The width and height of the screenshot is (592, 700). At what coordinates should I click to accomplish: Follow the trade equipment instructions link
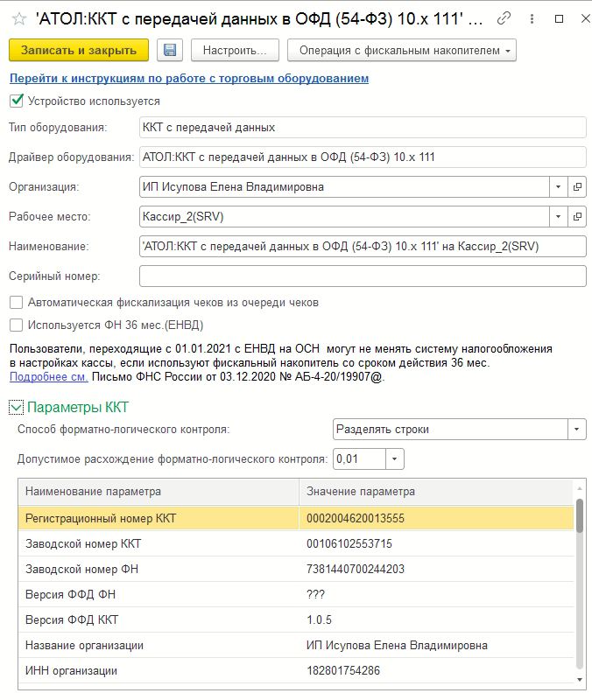tap(188, 78)
